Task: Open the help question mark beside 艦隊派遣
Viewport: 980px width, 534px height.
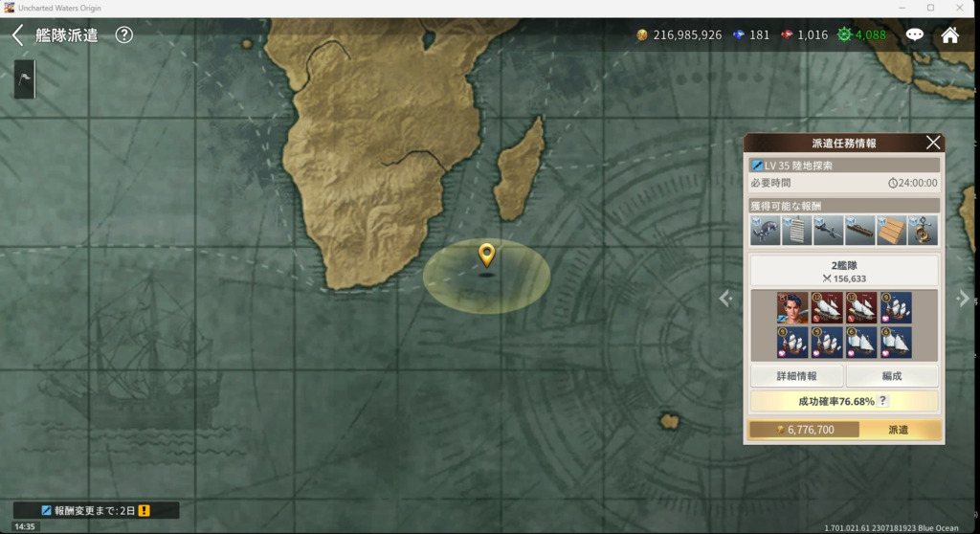Action: (123, 35)
